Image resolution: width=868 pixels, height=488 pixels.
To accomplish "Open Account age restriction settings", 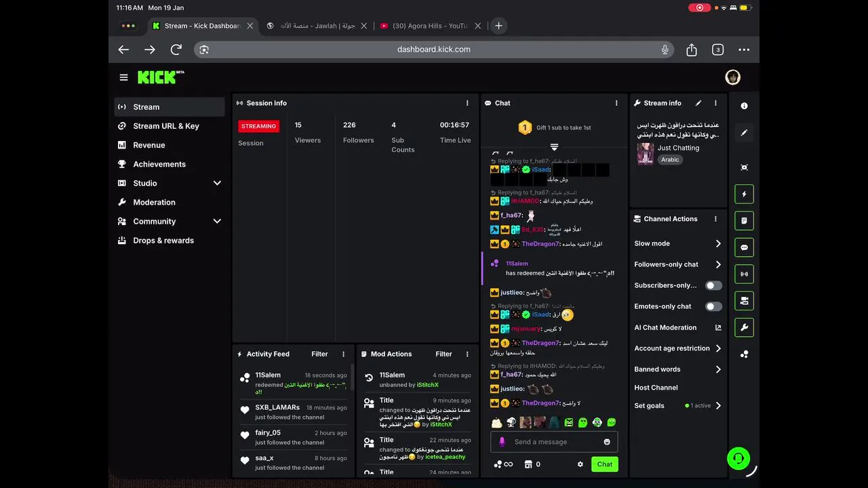I will click(678, 348).
